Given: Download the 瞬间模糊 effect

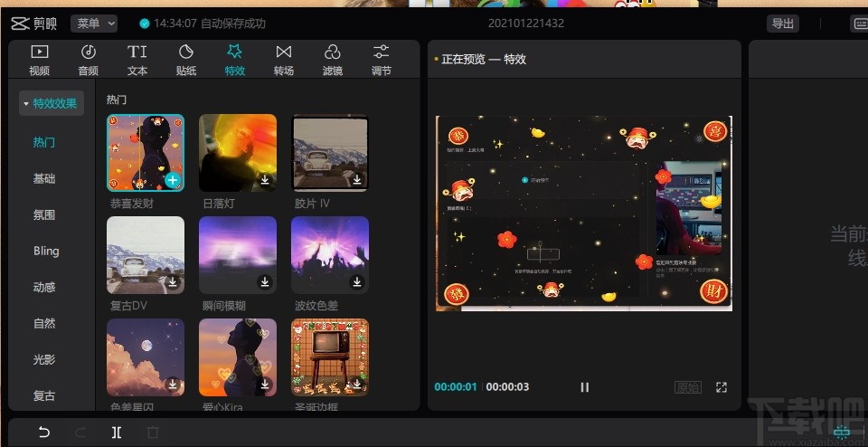Looking at the screenshot, I should (265, 282).
